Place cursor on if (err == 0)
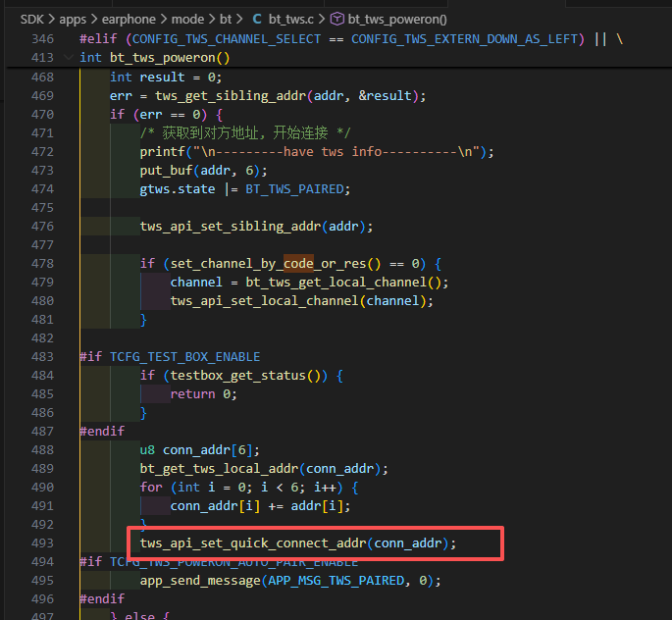 (x=167, y=115)
